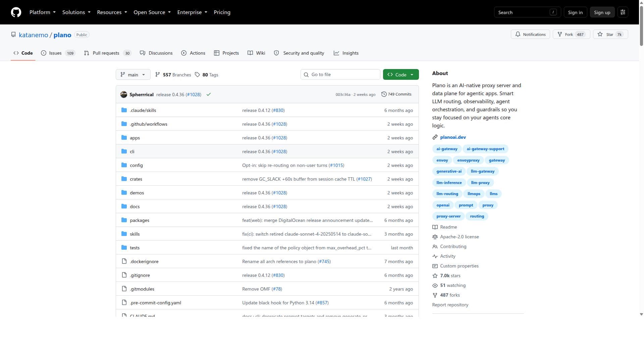This screenshot has width=644, height=362.
Task: Click the folder icon beside demos
Action: click(x=124, y=193)
